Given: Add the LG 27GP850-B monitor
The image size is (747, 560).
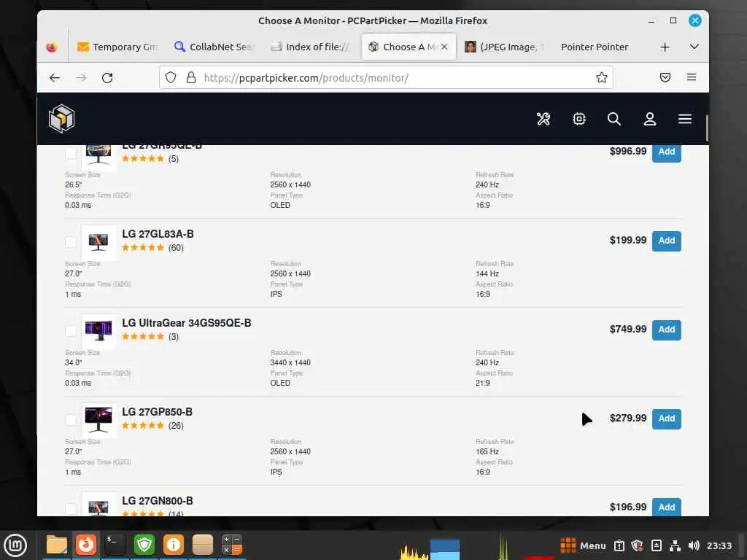Looking at the screenshot, I should (667, 419).
